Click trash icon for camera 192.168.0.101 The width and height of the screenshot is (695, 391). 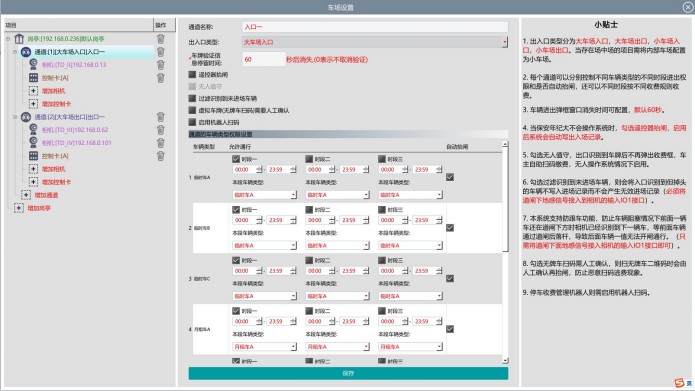click(160, 143)
